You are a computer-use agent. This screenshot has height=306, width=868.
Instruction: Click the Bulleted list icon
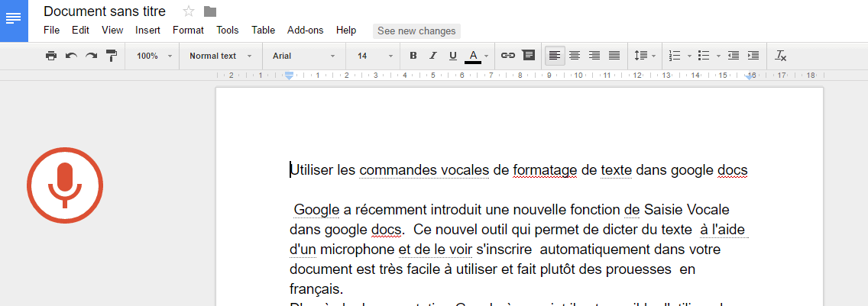704,56
